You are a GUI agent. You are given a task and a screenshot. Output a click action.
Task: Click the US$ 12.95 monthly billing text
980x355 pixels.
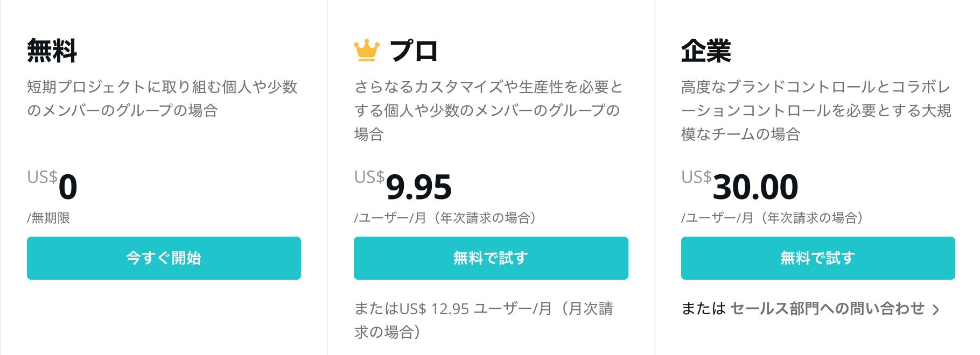point(484,320)
